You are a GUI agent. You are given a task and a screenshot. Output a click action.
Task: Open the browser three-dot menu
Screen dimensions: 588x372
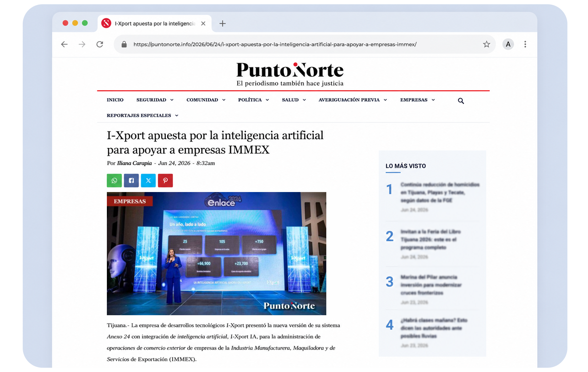525,44
